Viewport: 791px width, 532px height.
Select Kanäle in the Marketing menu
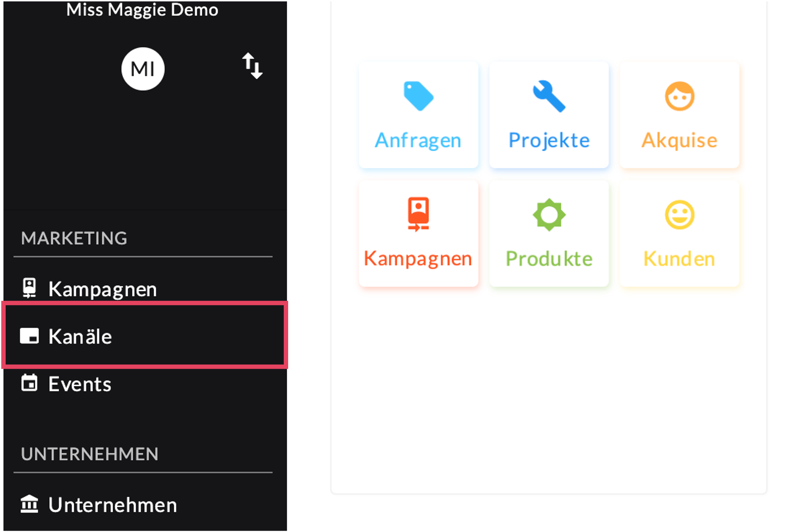80,336
